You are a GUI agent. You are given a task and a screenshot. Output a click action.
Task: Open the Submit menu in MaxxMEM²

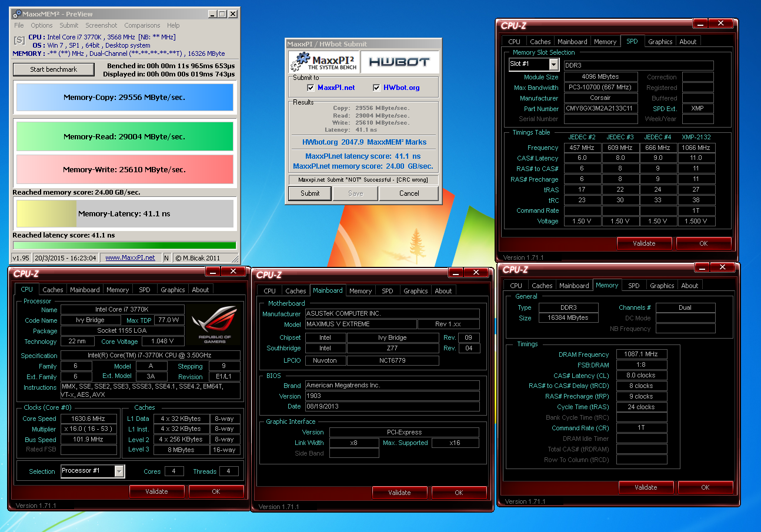coord(69,25)
